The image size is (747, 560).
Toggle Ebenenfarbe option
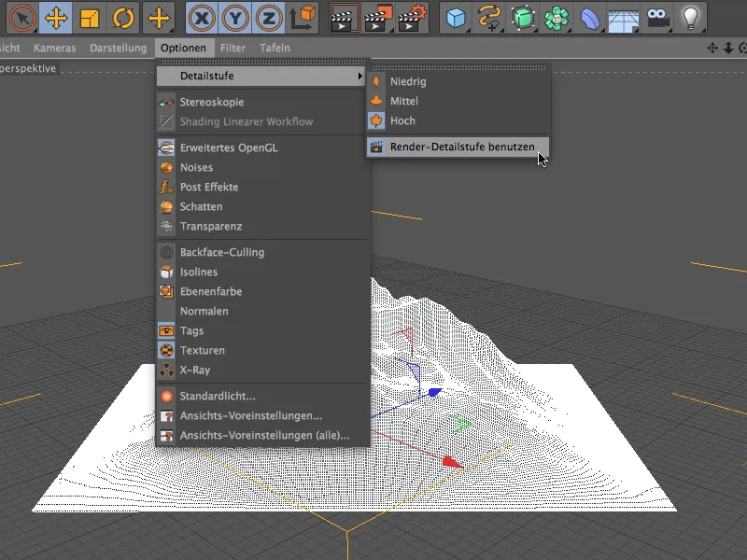tap(261, 291)
